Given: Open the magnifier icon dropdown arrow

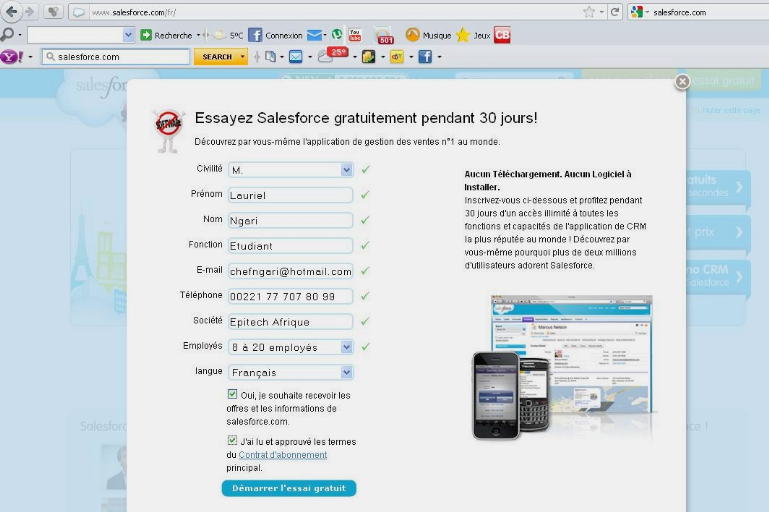Looking at the screenshot, I should click(20, 35).
